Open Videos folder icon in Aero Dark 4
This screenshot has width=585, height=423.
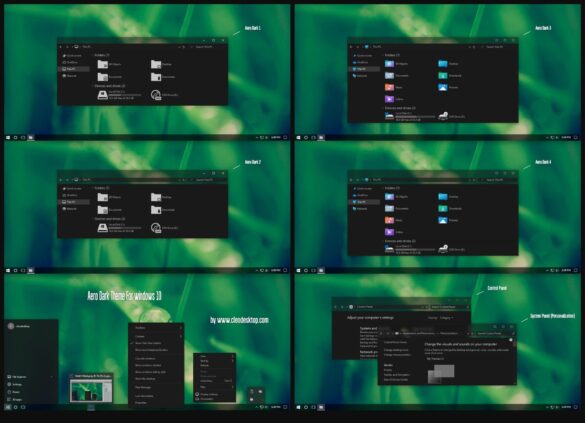click(x=389, y=232)
